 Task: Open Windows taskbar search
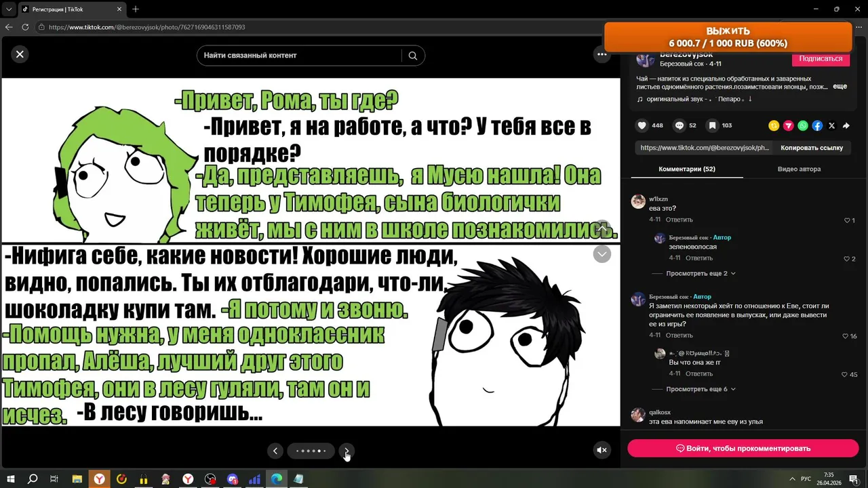click(x=33, y=479)
